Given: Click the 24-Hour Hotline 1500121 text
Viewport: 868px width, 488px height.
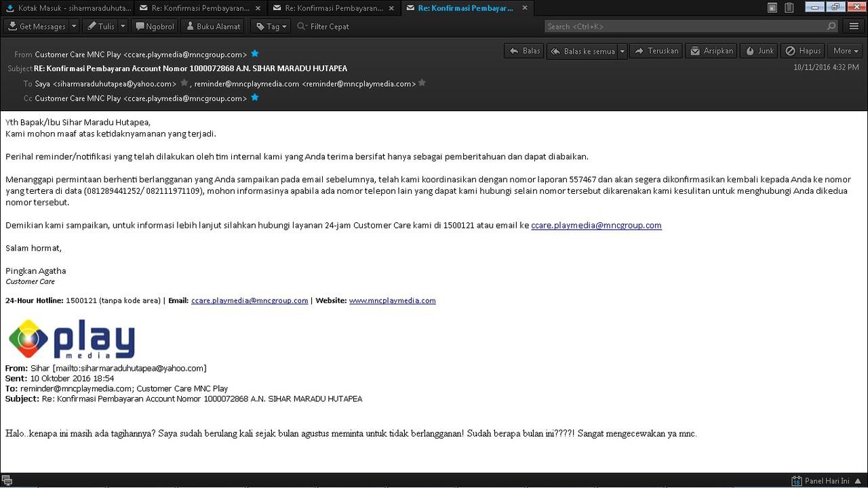Looking at the screenshot, I should point(83,300).
